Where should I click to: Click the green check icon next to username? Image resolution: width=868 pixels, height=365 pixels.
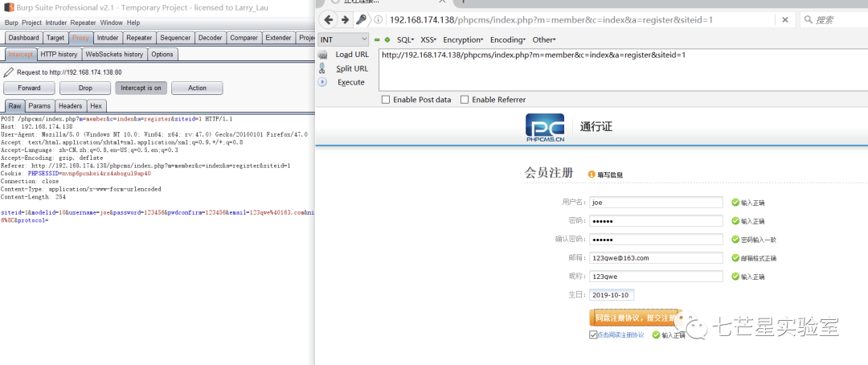tap(735, 202)
